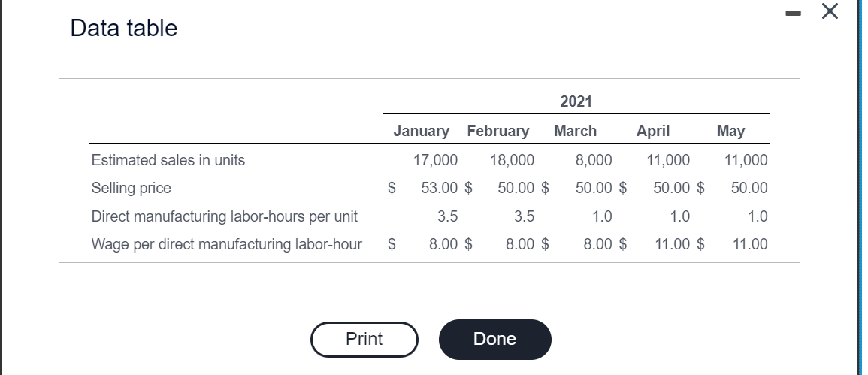Select the February column header
Image resolution: width=868 pixels, height=375 pixels.
[498, 132]
